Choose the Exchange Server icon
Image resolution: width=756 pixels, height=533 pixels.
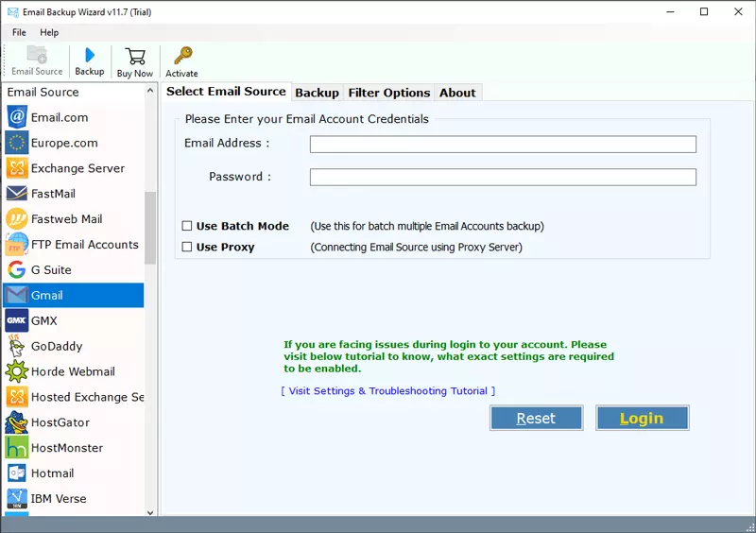(x=17, y=168)
